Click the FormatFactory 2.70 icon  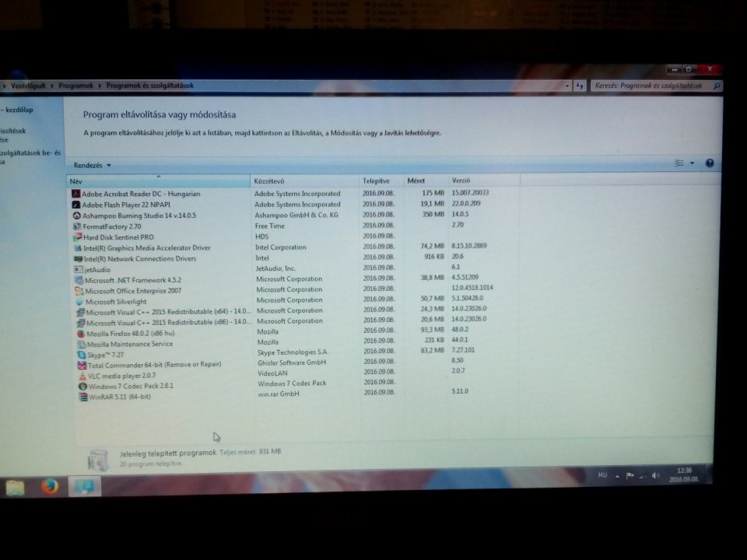[77, 226]
